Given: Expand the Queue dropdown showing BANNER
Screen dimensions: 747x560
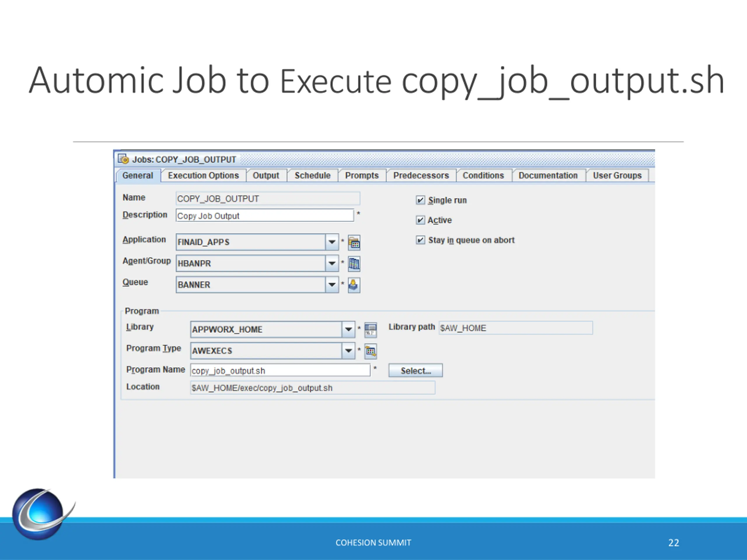Looking at the screenshot, I should [332, 285].
